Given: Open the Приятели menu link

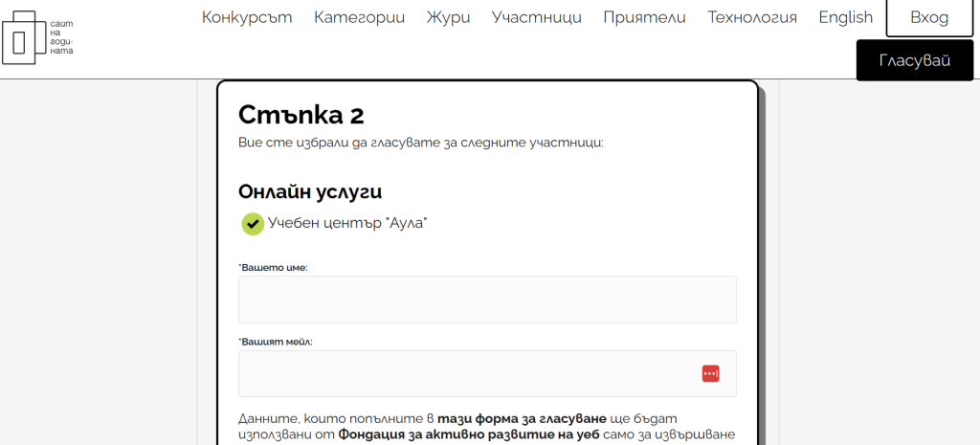Looking at the screenshot, I should [x=644, y=17].
